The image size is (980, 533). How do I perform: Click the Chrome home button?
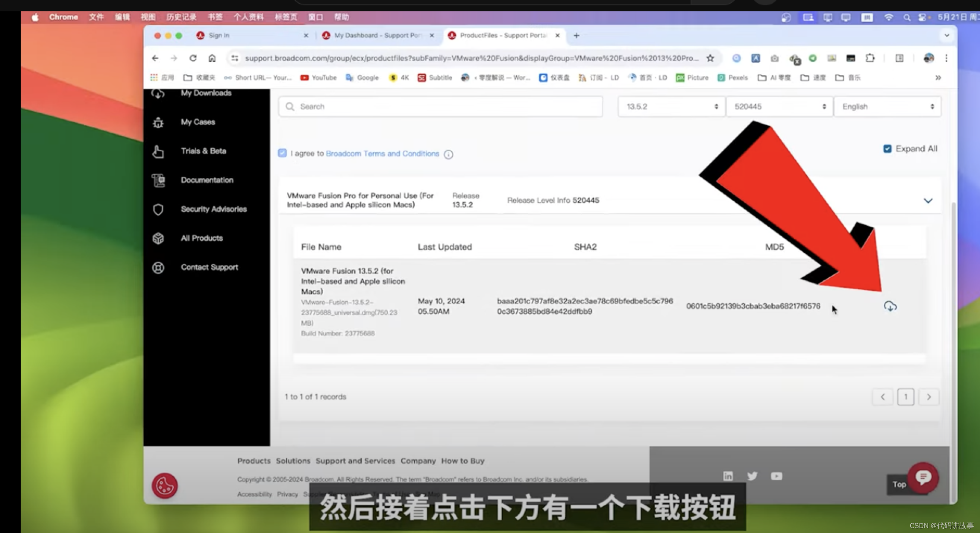point(212,58)
